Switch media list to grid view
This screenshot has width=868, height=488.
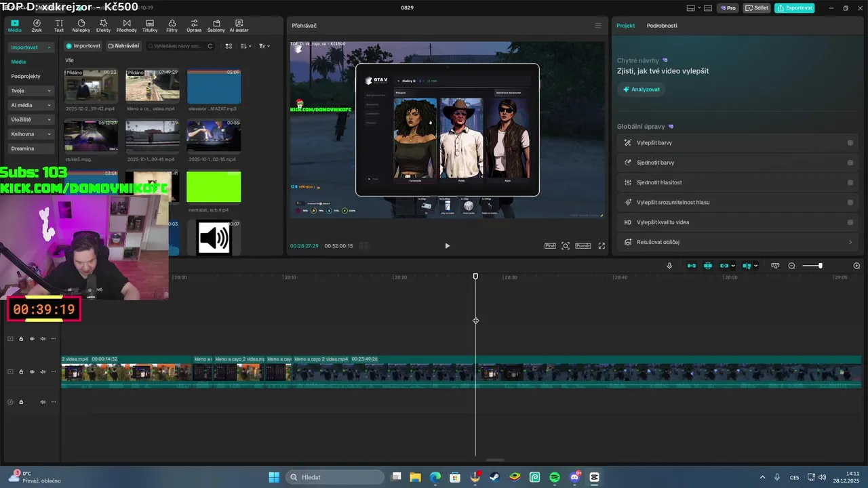[229, 46]
